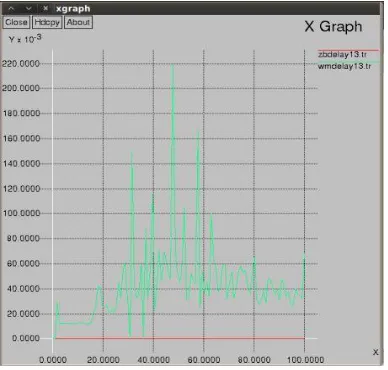Click the X Graph title text
388x370 pixels.
click(x=333, y=26)
